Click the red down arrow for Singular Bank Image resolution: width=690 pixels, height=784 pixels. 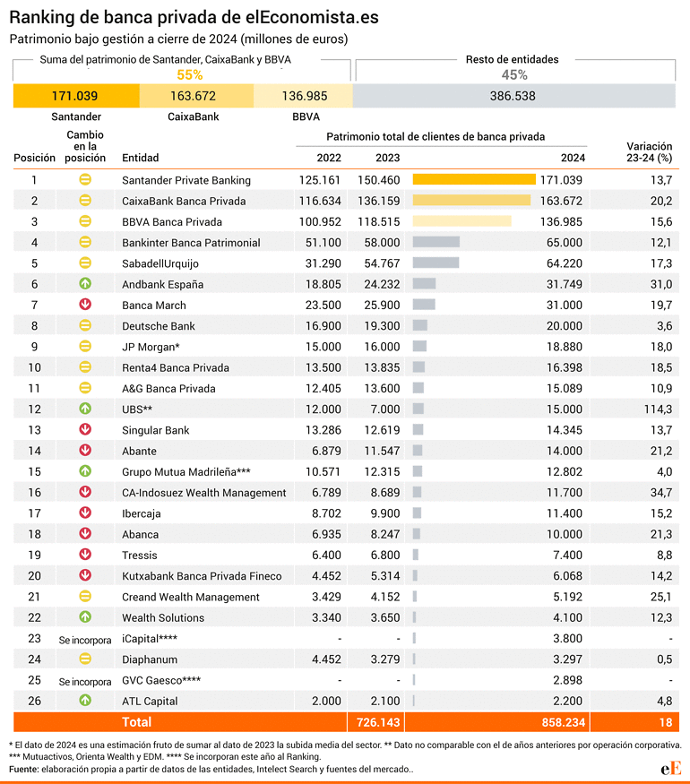85,429
